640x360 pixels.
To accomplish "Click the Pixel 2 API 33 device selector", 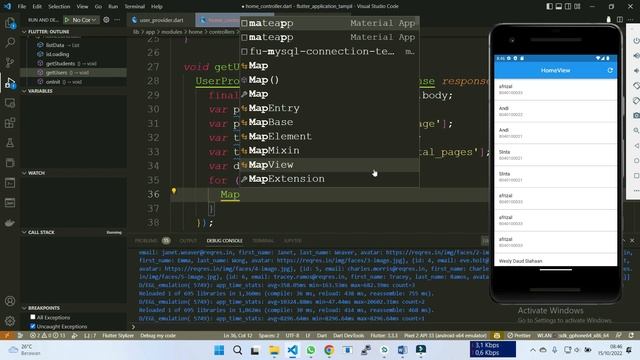I will [445, 336].
